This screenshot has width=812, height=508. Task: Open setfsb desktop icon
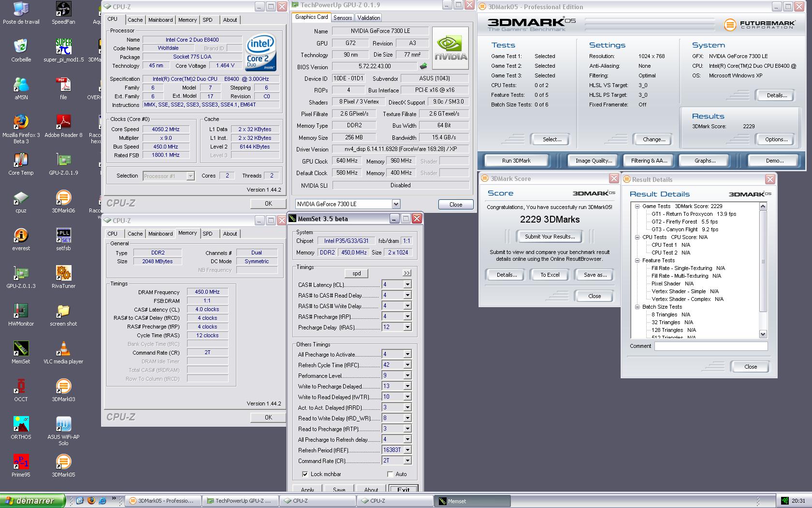63,239
